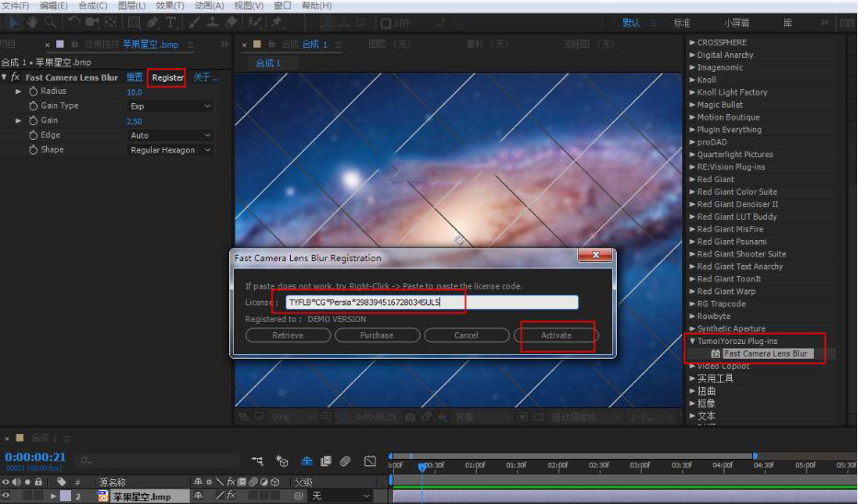
Task: Select the Rectangle shape tool
Action: [133, 22]
